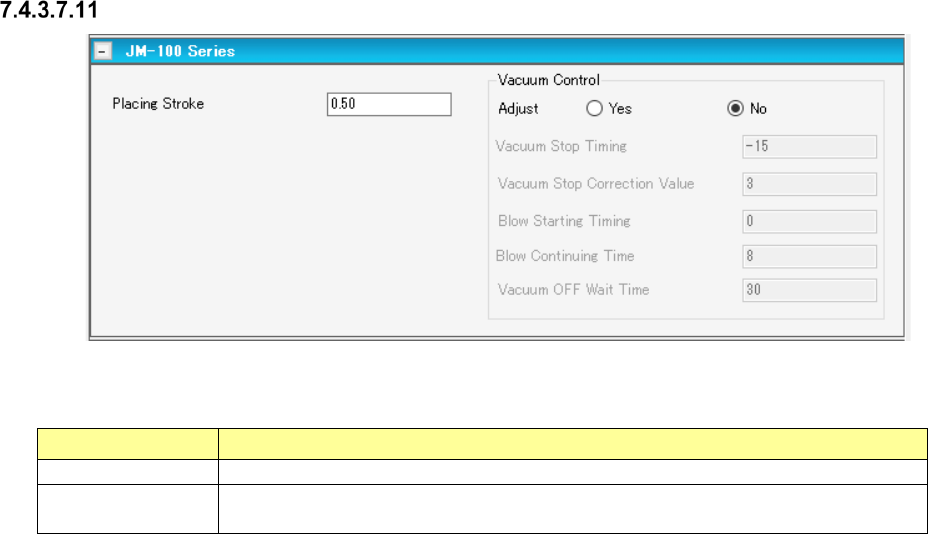The image size is (928, 534).
Task: Collapse the JM-100 Series section
Action: pos(103,50)
